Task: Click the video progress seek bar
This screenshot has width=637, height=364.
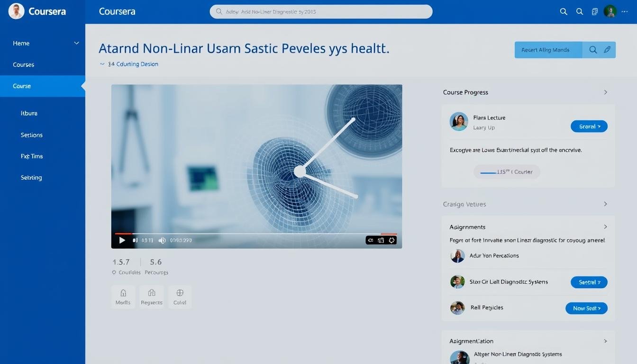Action: tap(256, 234)
